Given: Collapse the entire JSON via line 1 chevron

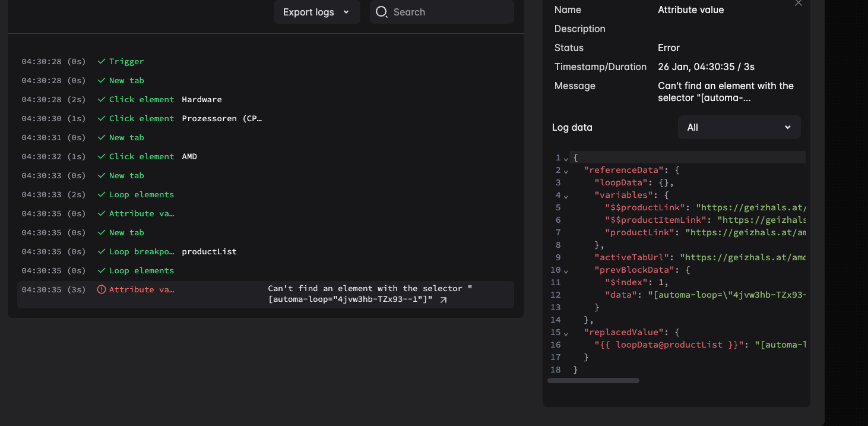Looking at the screenshot, I should [566, 157].
